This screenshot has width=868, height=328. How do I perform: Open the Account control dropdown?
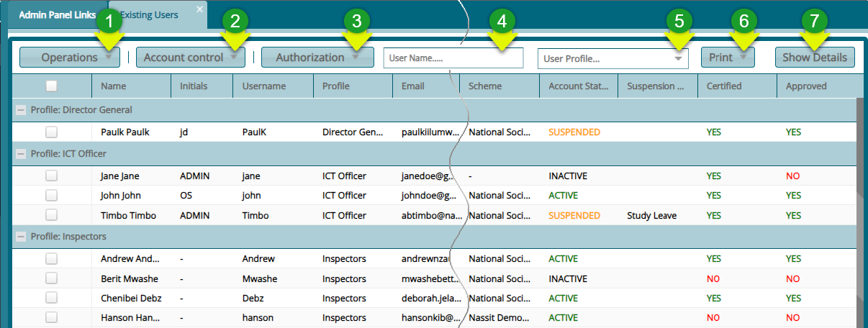(191, 58)
